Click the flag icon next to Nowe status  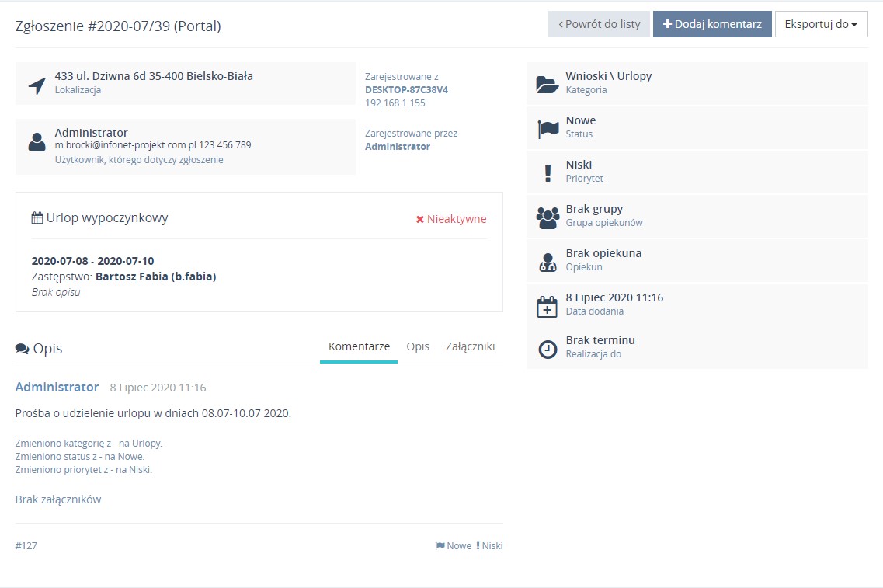click(548, 128)
